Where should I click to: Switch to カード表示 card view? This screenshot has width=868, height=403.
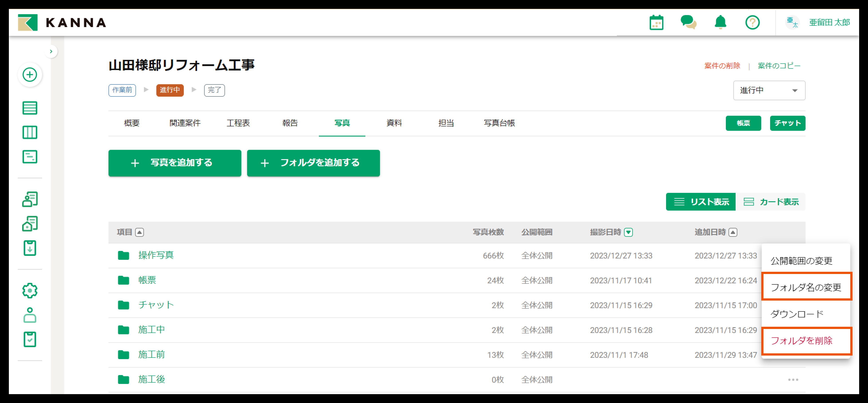771,202
